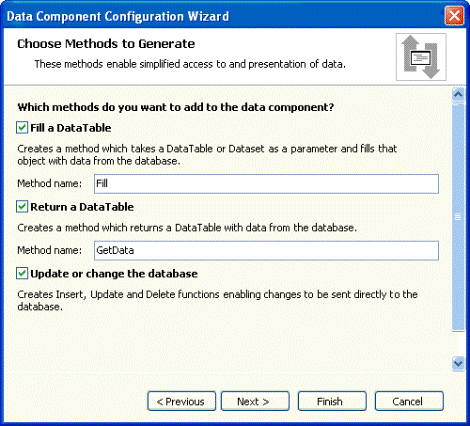Click the scrollbar down arrow
Screen dimensions: 470x426
(x=458, y=363)
